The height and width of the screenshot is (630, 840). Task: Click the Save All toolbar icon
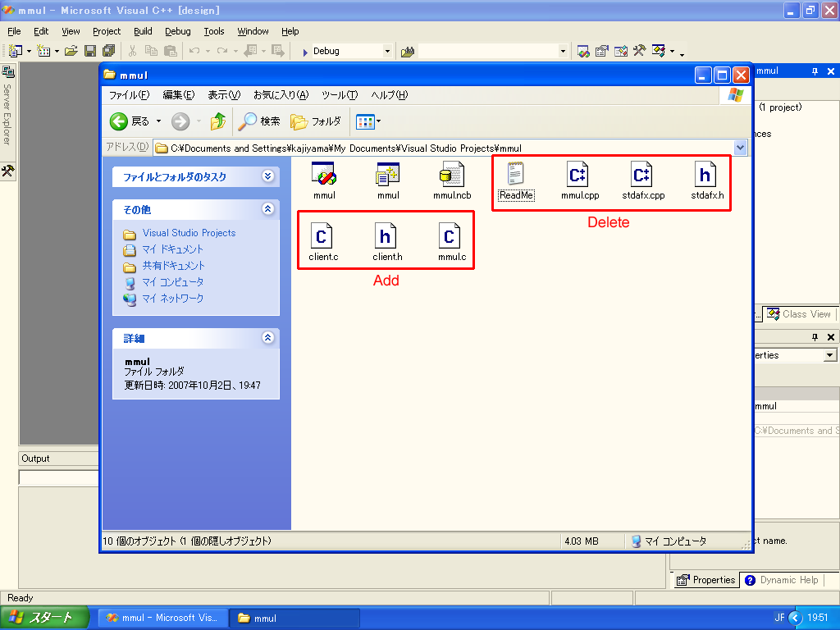pos(109,51)
